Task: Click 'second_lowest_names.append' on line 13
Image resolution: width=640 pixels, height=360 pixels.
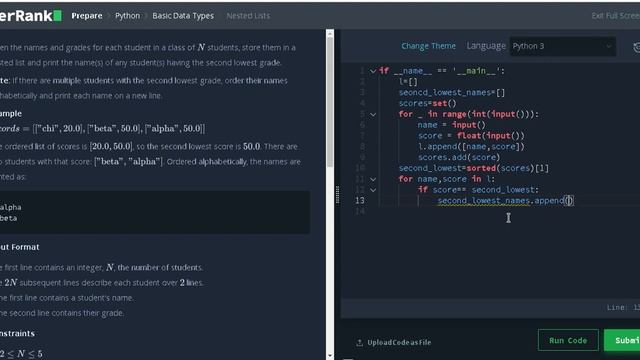Action: click(500, 200)
